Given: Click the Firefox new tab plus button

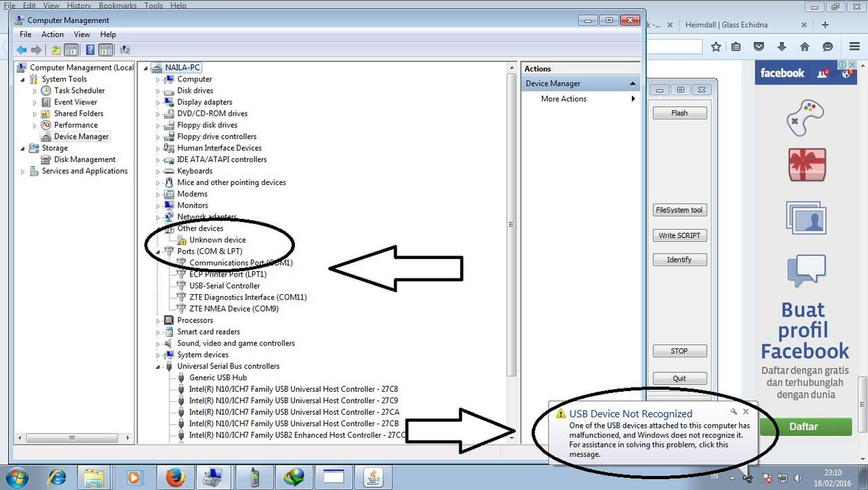Looking at the screenshot, I should click(825, 25).
